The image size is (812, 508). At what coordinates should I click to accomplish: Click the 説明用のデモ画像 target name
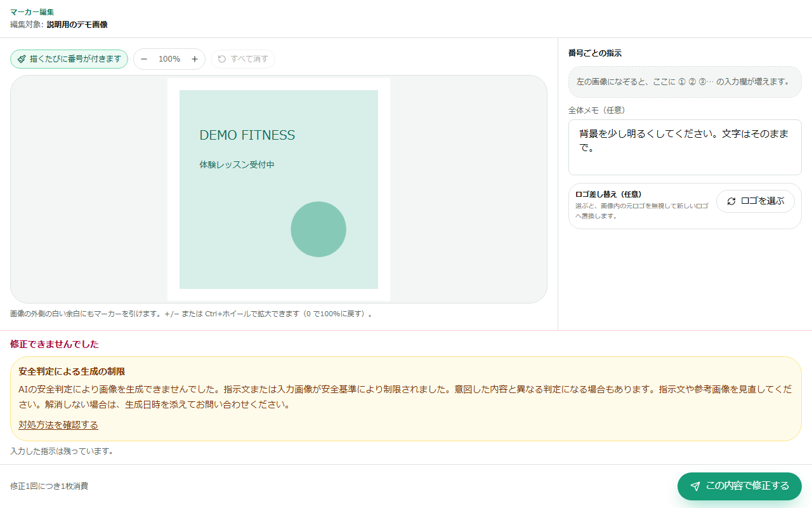[77, 25]
